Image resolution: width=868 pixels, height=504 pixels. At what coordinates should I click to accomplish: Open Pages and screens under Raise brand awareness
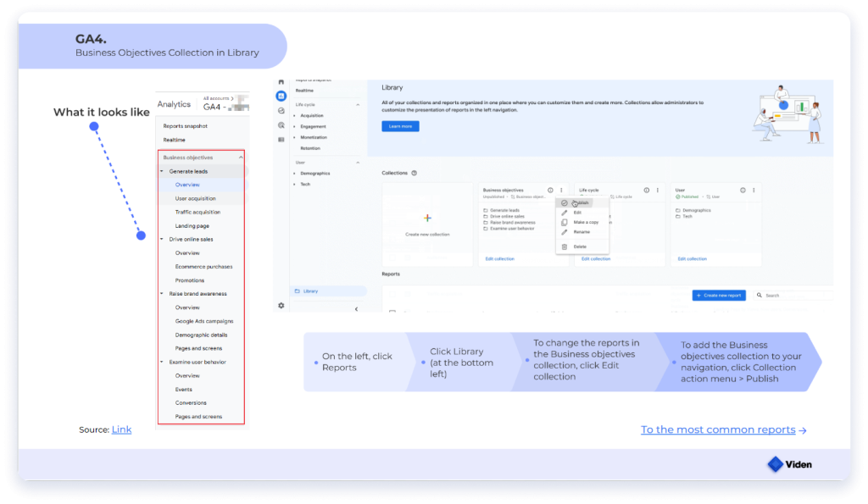point(198,348)
